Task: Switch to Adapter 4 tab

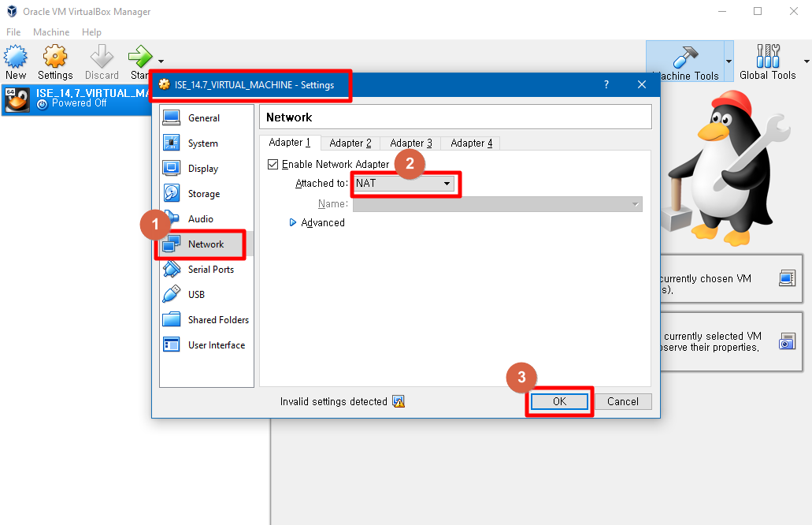Action: click(x=471, y=143)
